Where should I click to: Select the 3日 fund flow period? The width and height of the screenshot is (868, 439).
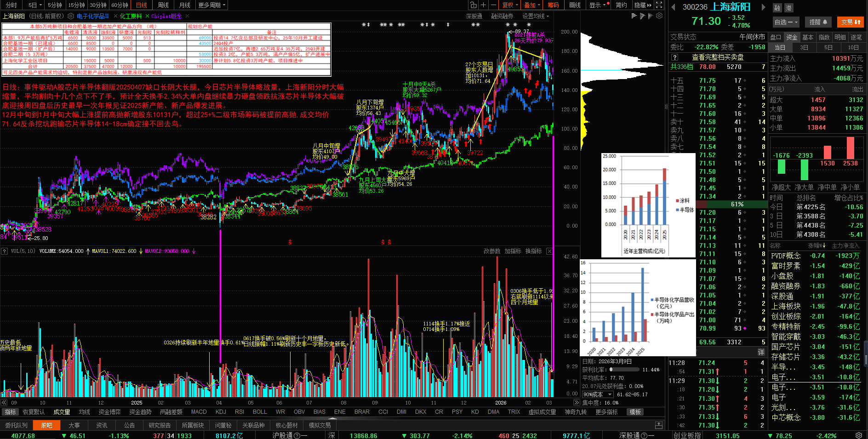click(x=804, y=47)
